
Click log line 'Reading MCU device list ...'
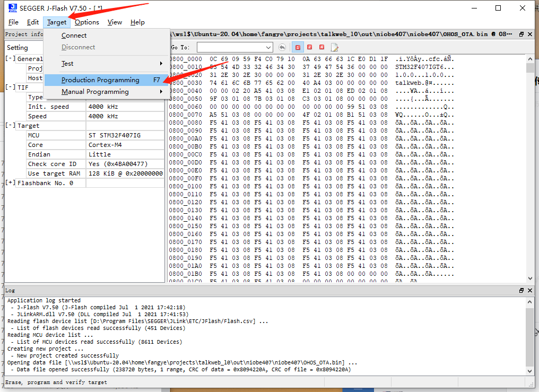pos(50,335)
